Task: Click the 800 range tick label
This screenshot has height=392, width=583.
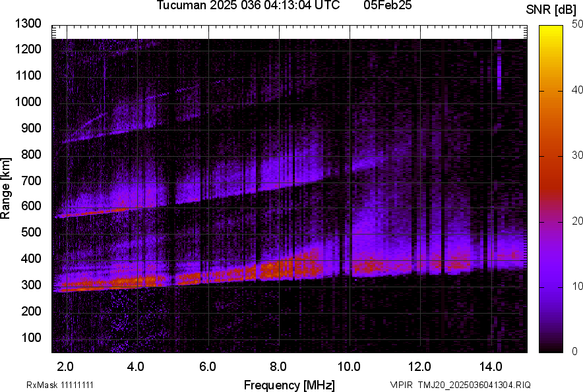Action: [x=31, y=155]
